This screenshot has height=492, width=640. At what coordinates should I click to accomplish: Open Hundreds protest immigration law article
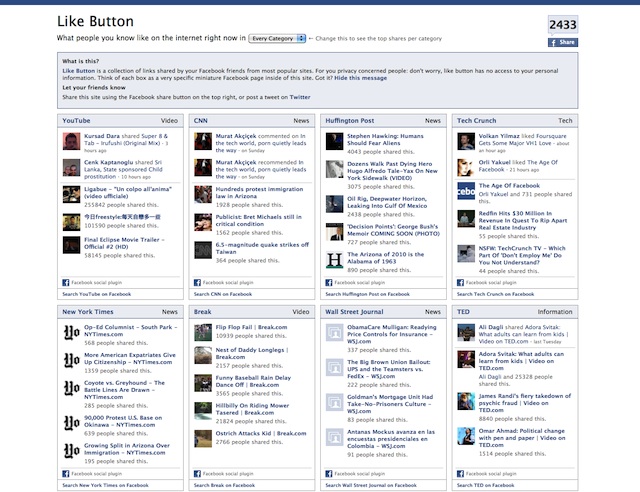(259, 193)
